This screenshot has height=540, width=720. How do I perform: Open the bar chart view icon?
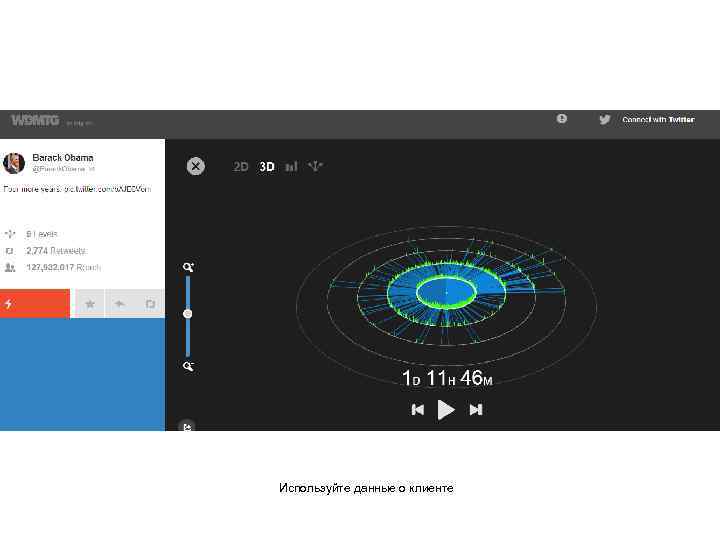(x=291, y=166)
